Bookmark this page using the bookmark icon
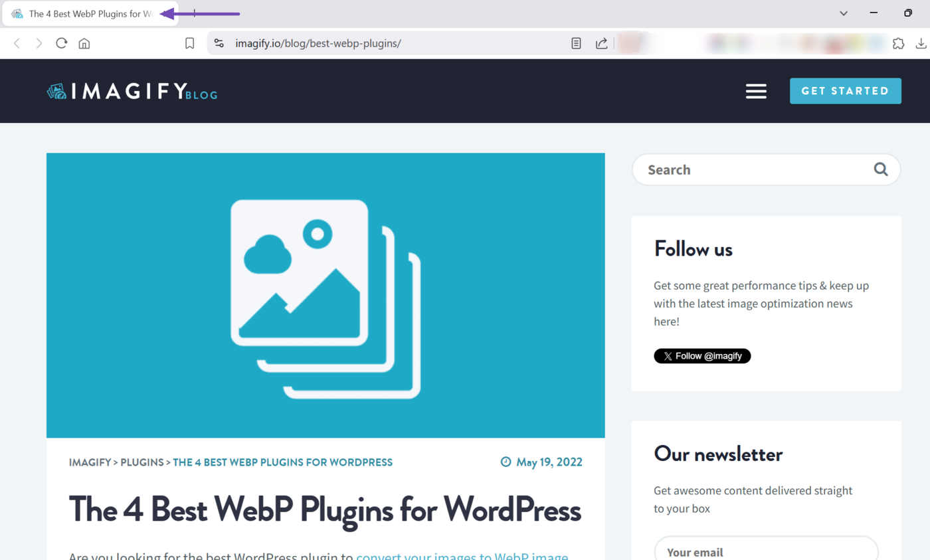 click(189, 44)
